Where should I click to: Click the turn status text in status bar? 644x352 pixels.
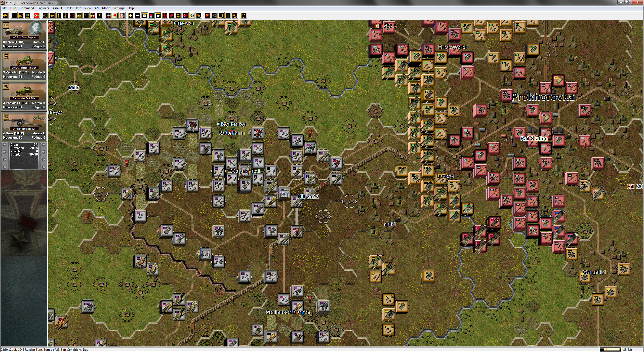[x=45, y=350]
